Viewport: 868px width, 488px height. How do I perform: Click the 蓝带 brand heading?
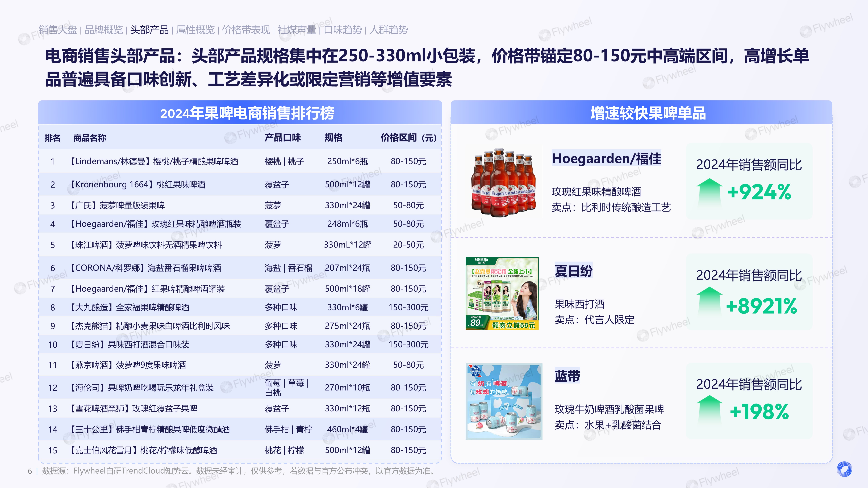(567, 376)
